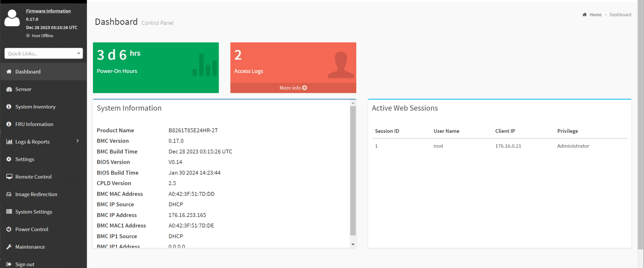The image size is (644, 268).
Task: Click the user avatar icon
Action: 12,18
